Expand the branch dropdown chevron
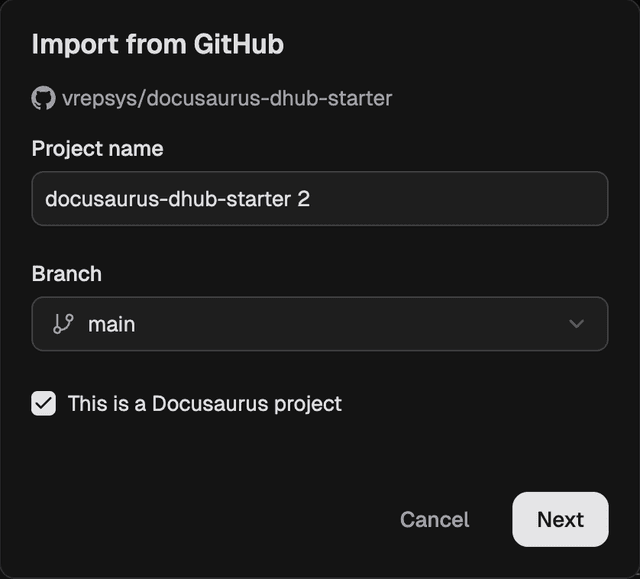 (x=576, y=324)
